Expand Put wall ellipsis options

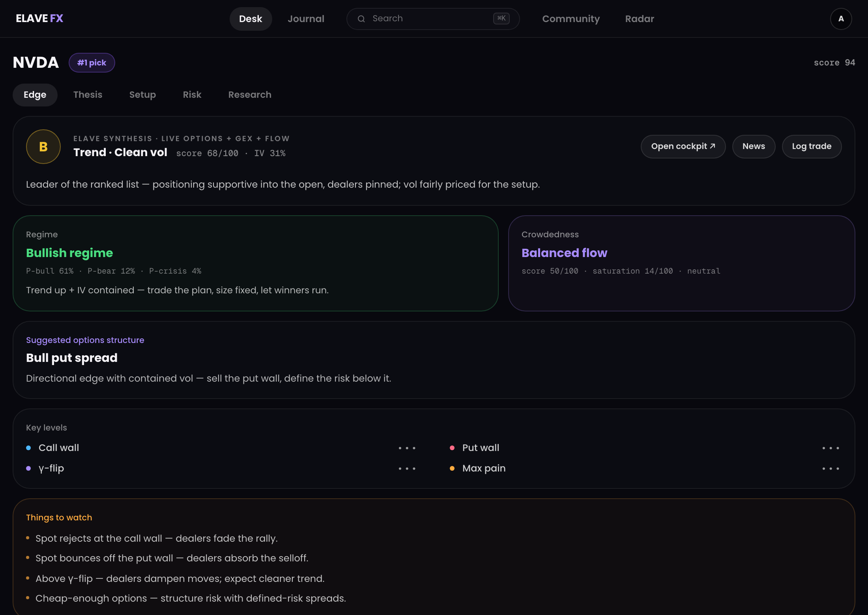tap(831, 448)
